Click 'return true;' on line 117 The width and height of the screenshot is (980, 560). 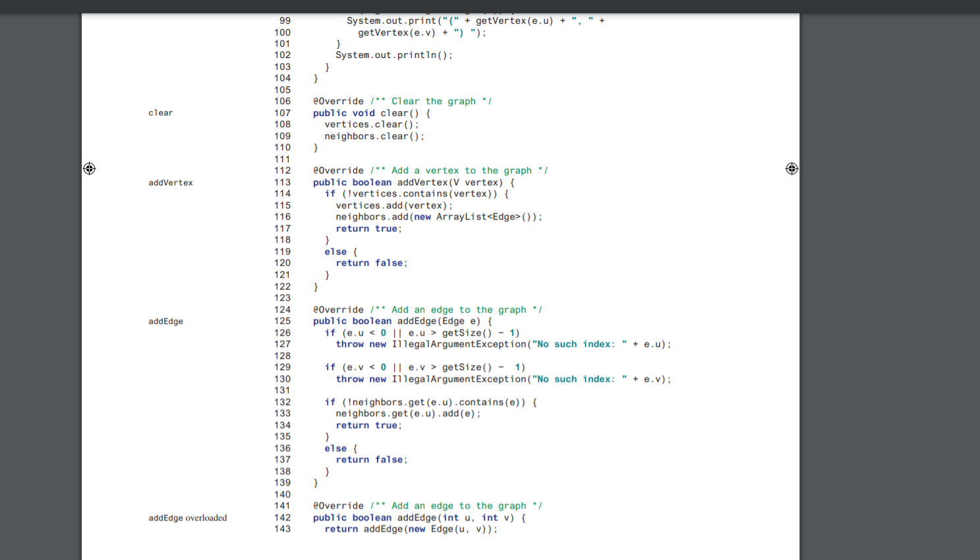coord(368,229)
